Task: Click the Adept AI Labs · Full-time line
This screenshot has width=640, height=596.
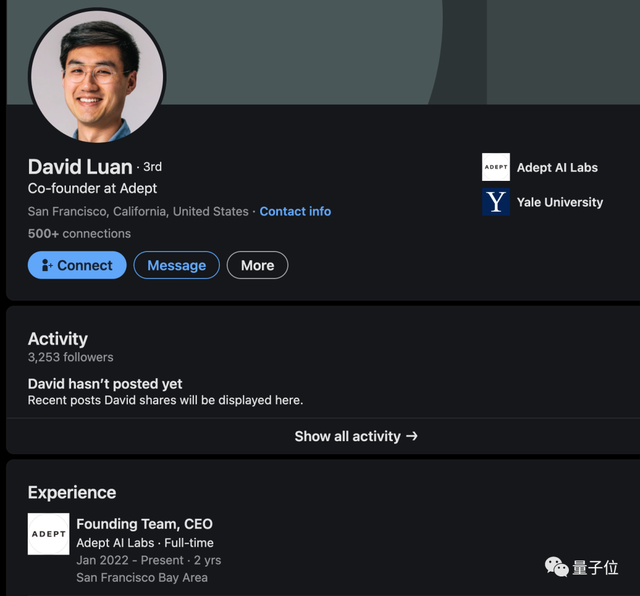Action: coord(145,543)
